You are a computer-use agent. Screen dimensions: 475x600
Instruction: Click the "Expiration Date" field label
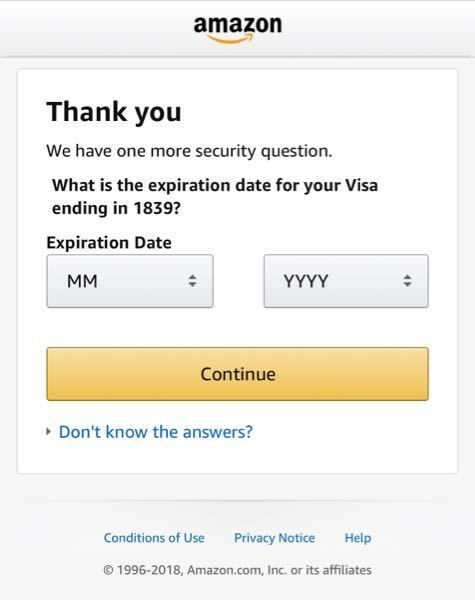109,243
